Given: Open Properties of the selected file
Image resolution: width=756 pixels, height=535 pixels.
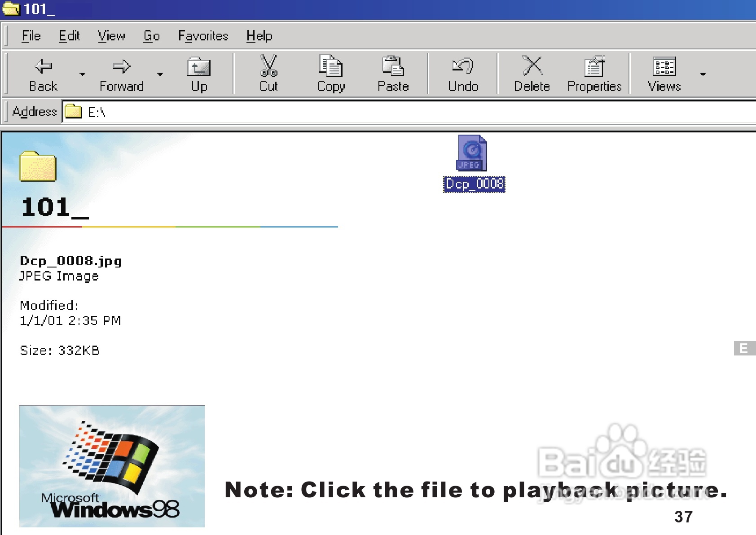Looking at the screenshot, I should (x=594, y=74).
